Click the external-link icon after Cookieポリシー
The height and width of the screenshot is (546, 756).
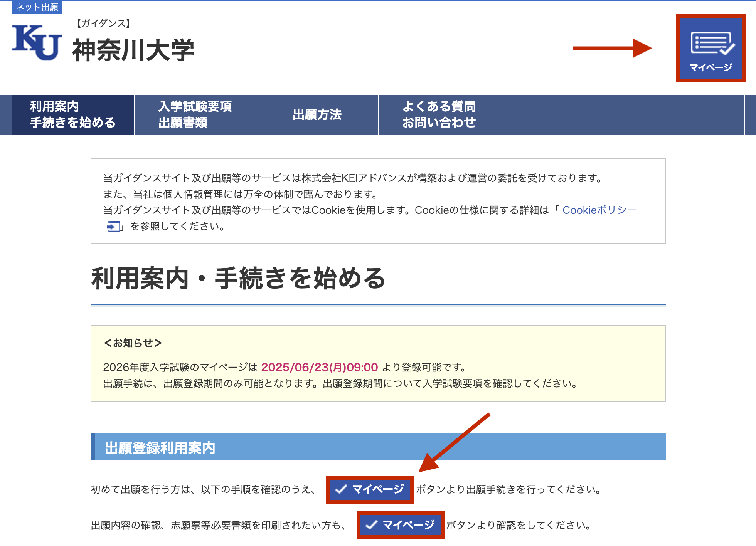(x=113, y=226)
